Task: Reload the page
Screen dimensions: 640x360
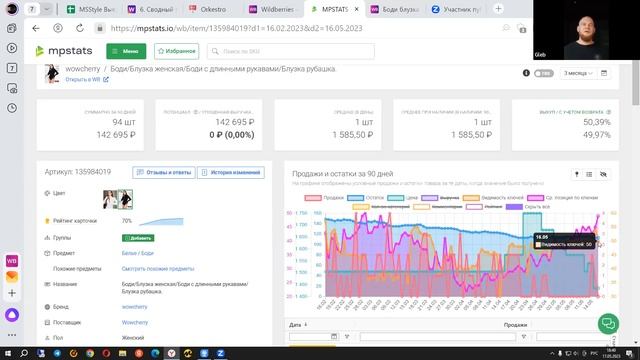Action: (80, 28)
